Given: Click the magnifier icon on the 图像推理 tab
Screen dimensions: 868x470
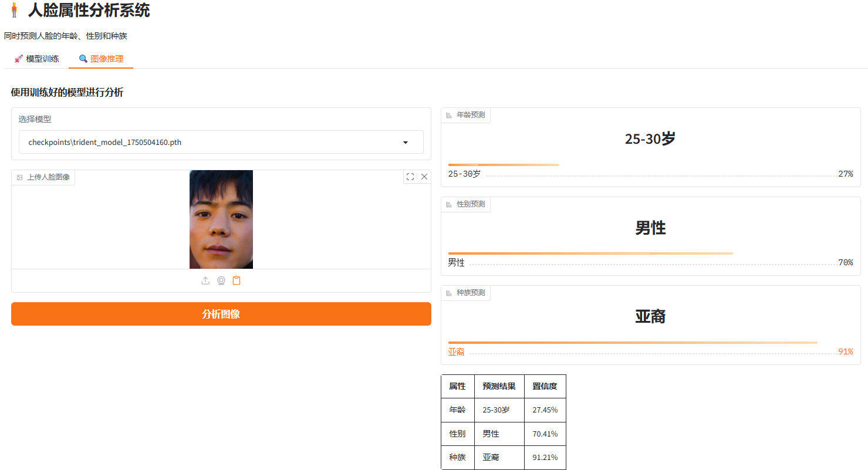Looking at the screenshot, I should click(x=82, y=59).
